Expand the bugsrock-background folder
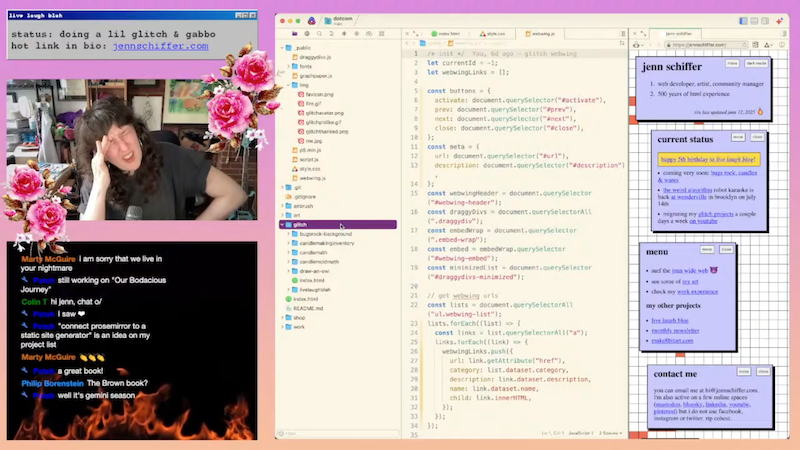This screenshot has width=800, height=450. (288, 234)
